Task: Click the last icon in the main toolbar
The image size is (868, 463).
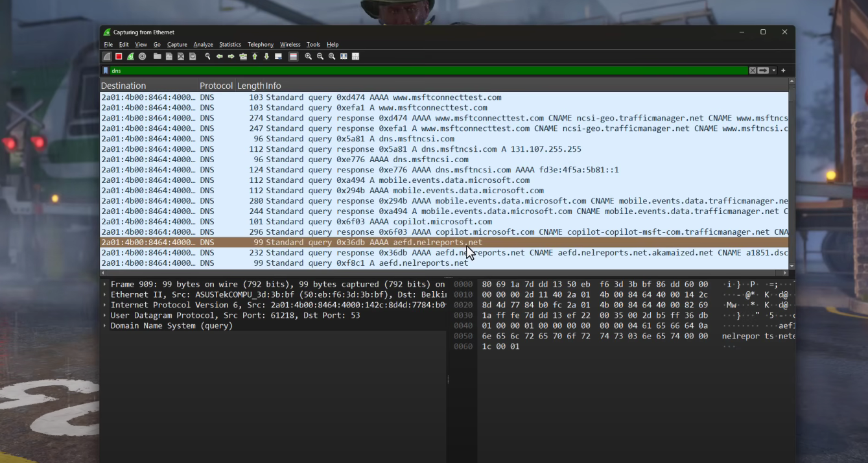Action: coord(355,56)
